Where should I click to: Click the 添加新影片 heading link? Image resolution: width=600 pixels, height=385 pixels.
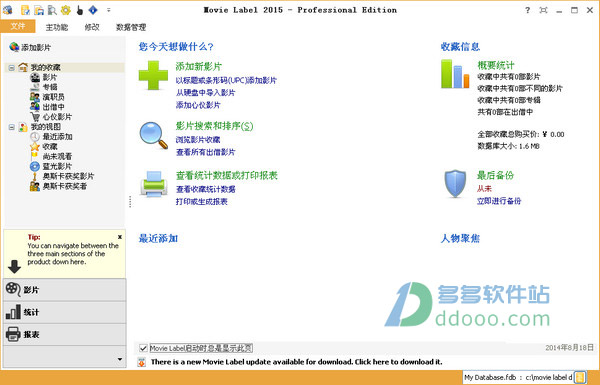pos(199,66)
